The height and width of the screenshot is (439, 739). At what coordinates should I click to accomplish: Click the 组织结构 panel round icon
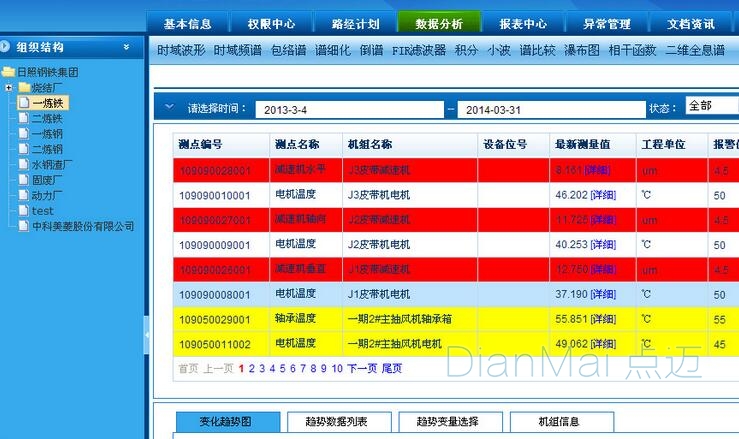click(5, 46)
